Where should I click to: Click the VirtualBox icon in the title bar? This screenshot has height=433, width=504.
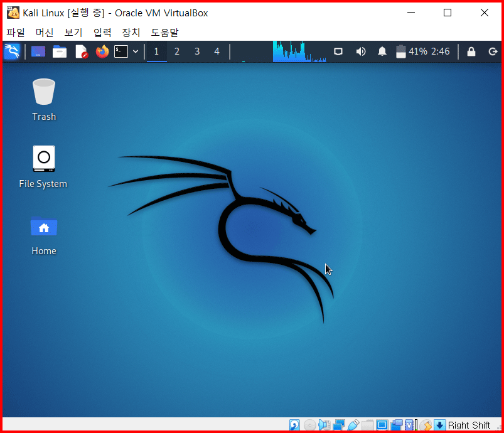coord(13,13)
